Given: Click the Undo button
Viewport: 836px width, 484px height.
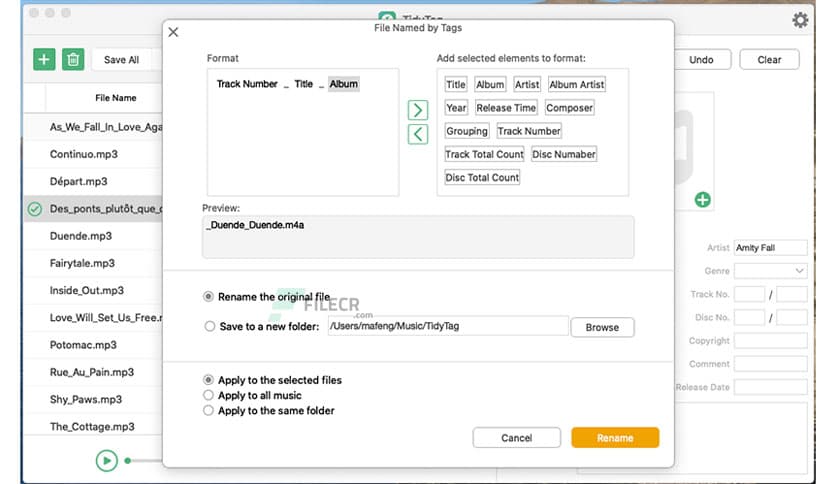Looking at the screenshot, I should [x=701, y=60].
